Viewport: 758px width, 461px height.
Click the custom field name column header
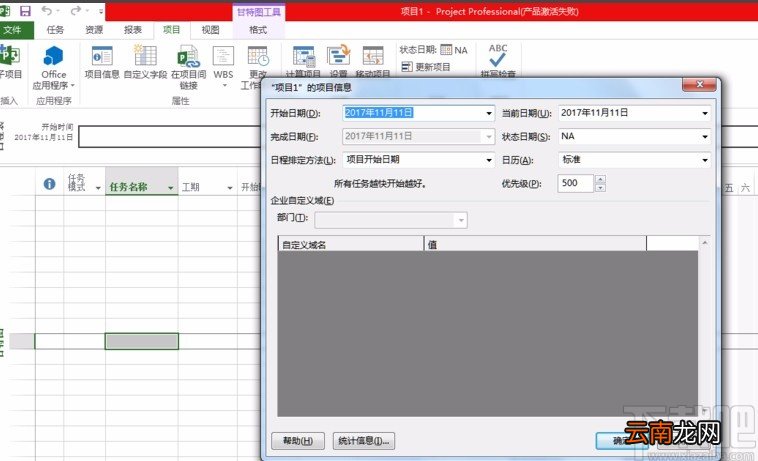click(351, 245)
